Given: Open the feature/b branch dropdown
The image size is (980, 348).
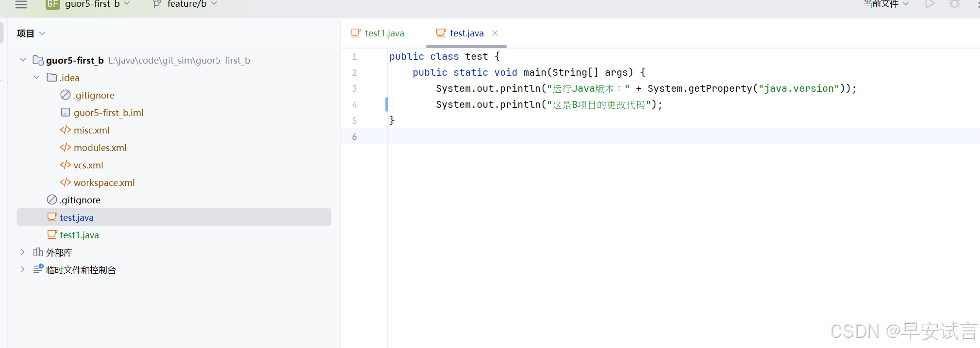Looking at the screenshot, I should (x=192, y=4).
